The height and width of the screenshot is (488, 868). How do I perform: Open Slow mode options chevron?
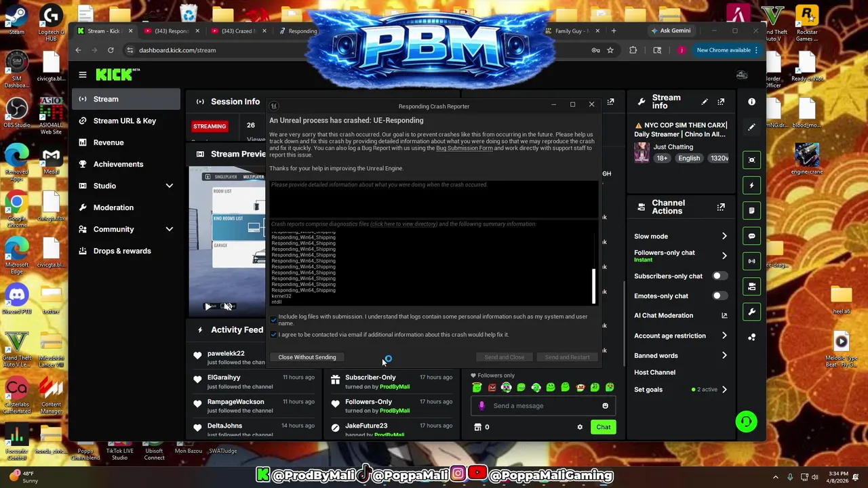724,236
